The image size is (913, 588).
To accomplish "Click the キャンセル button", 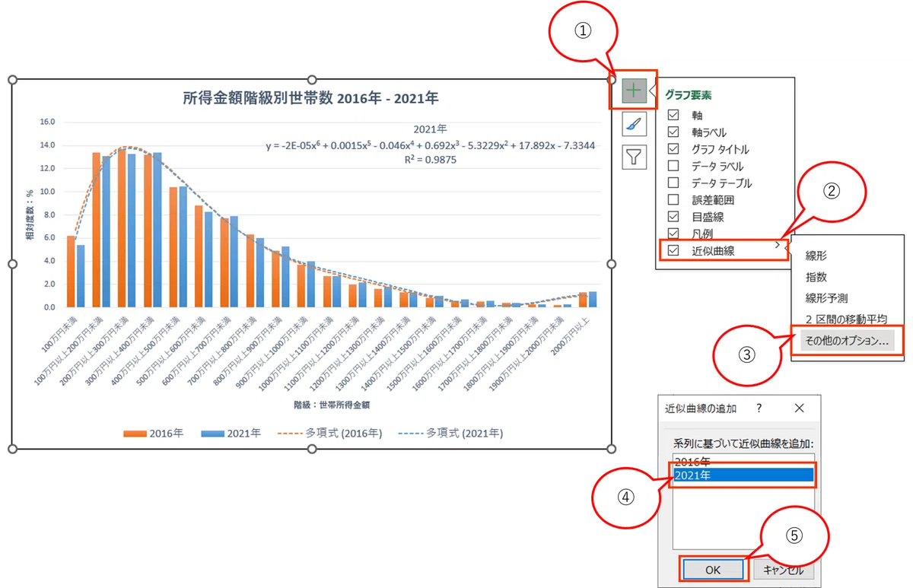I will [783, 569].
